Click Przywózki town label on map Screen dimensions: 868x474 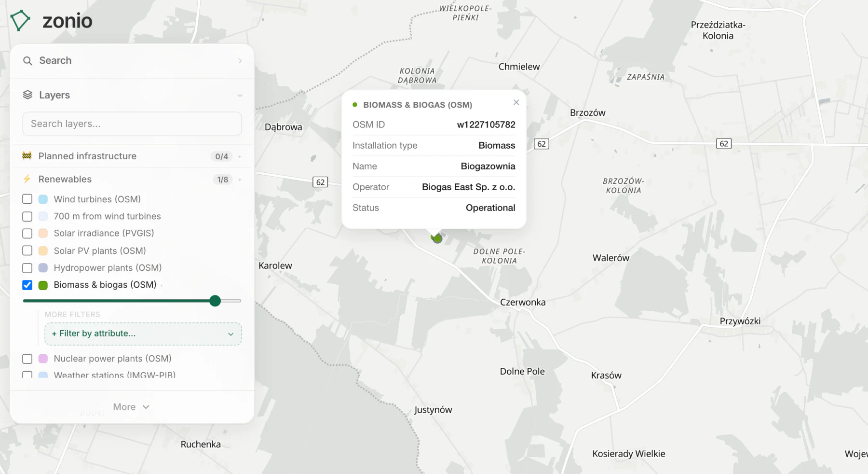click(740, 321)
